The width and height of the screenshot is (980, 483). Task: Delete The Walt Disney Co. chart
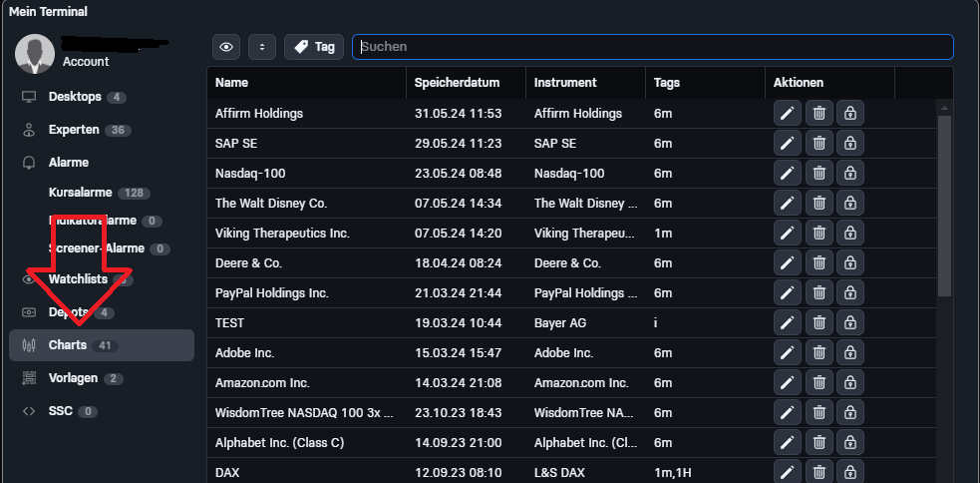[818, 204]
